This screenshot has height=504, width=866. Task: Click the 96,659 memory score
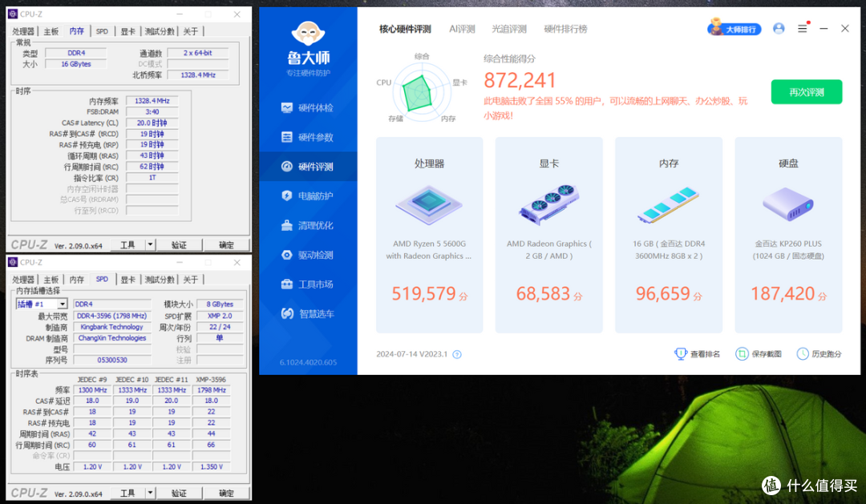663,294
